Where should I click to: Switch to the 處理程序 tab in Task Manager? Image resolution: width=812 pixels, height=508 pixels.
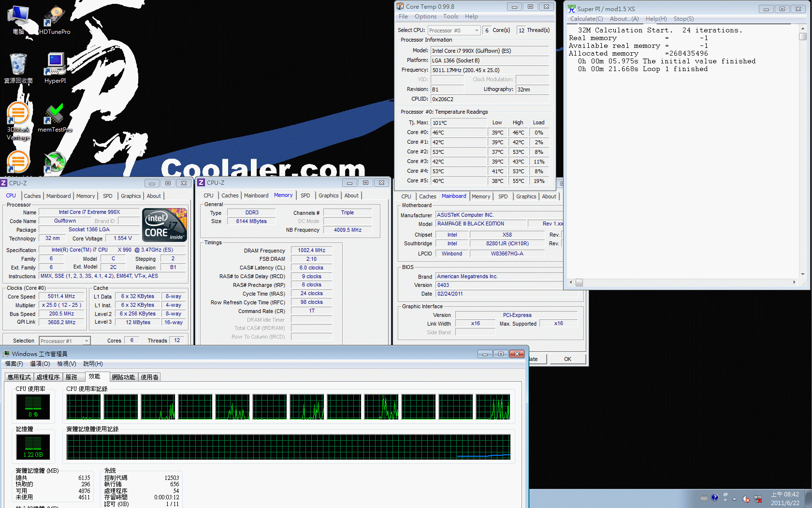click(48, 377)
